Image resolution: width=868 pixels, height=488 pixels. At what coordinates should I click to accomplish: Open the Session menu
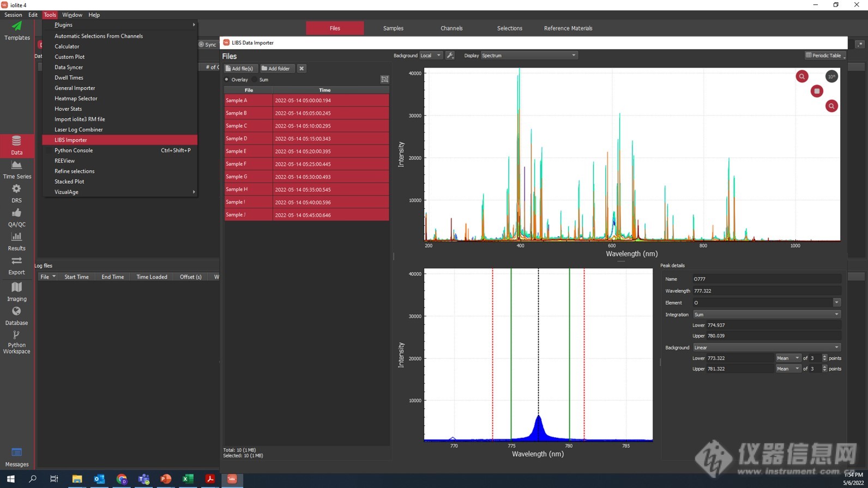[13, 15]
